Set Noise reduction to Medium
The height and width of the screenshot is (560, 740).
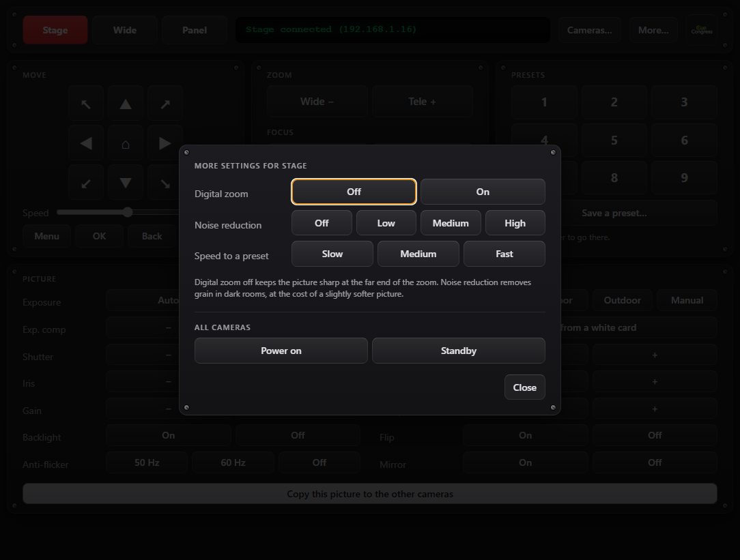click(451, 223)
